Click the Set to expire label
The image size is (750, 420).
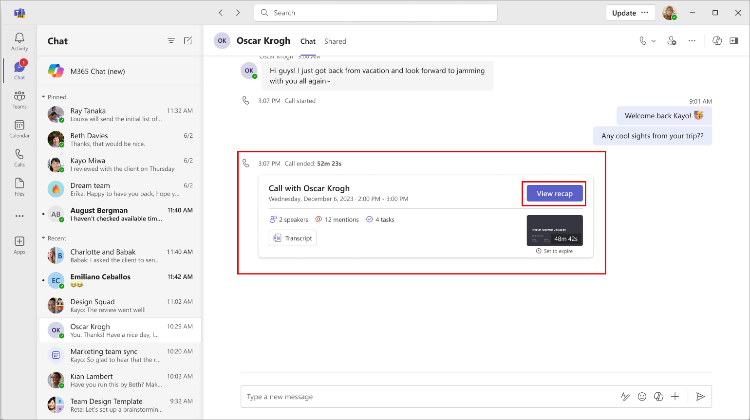coord(554,251)
